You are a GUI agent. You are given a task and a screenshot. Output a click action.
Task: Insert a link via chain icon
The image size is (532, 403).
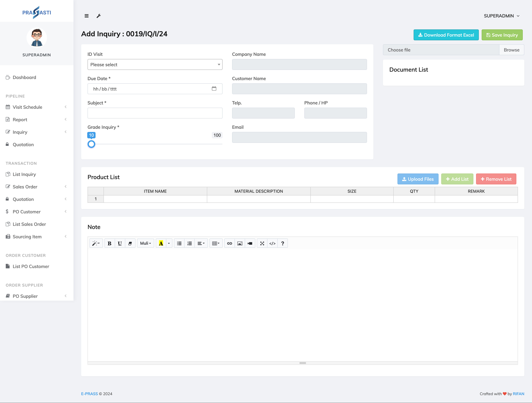click(229, 243)
